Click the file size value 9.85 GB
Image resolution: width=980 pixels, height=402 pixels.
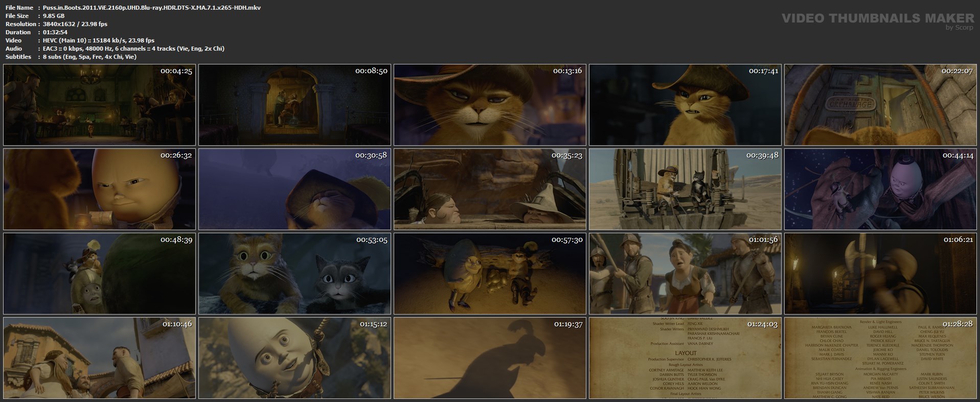[x=54, y=16]
